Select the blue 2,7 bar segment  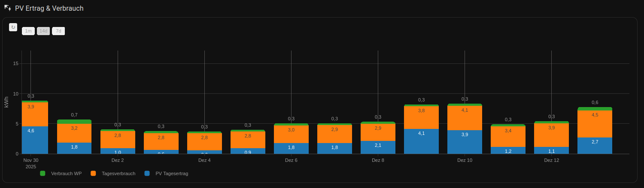[595, 146]
